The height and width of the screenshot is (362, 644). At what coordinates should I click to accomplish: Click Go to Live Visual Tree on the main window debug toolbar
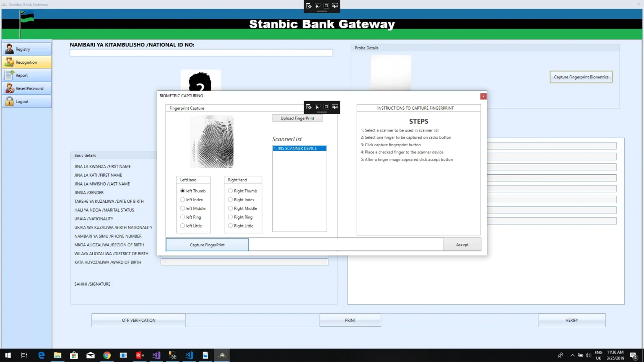[x=309, y=6]
